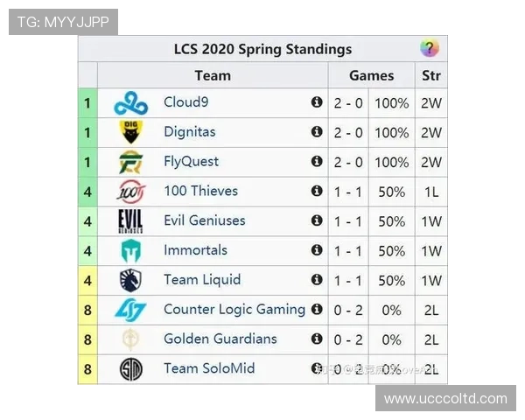This screenshot has height=420, width=525.
Task: Show info for Cloud9 row
Action: (x=317, y=102)
